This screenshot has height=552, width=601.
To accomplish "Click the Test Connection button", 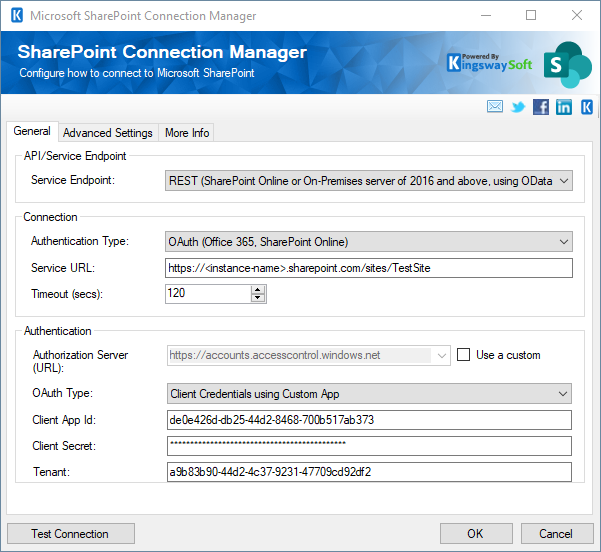I will point(71,534).
